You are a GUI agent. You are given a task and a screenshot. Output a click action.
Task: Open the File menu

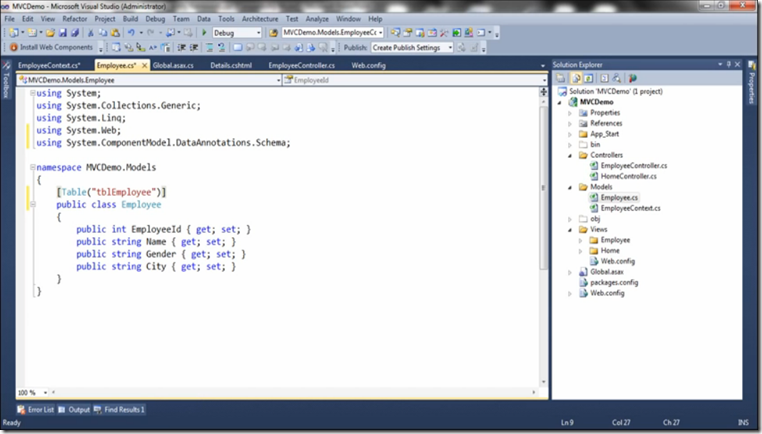[x=10, y=18]
